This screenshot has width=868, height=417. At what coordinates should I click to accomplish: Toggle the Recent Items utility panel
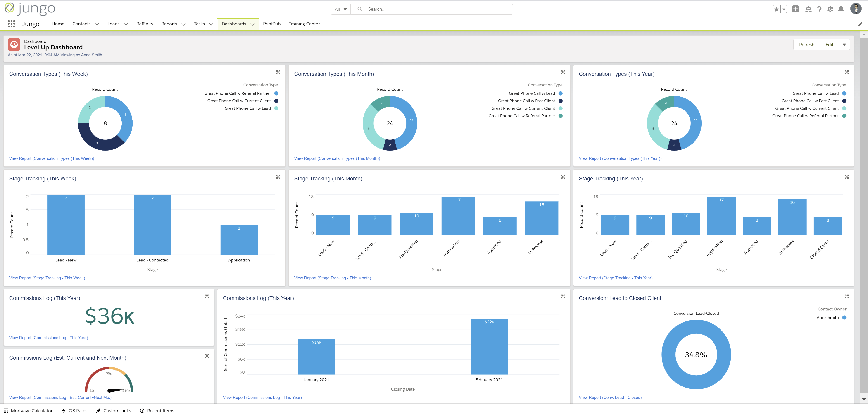(157, 411)
